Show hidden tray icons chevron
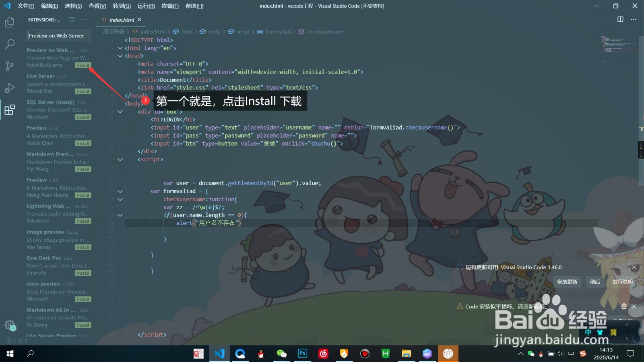The width and height of the screenshot is (644, 362). coord(520,354)
